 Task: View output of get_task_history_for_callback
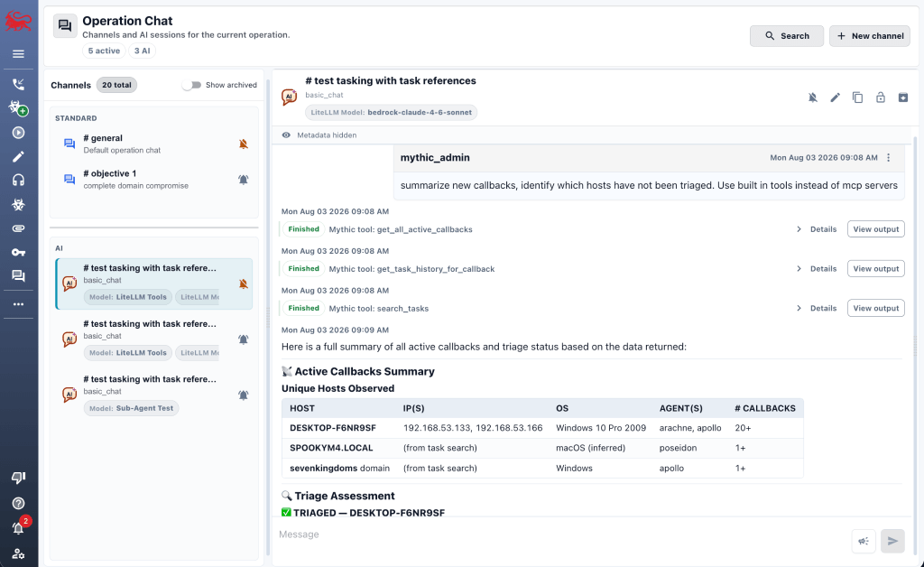[875, 269]
